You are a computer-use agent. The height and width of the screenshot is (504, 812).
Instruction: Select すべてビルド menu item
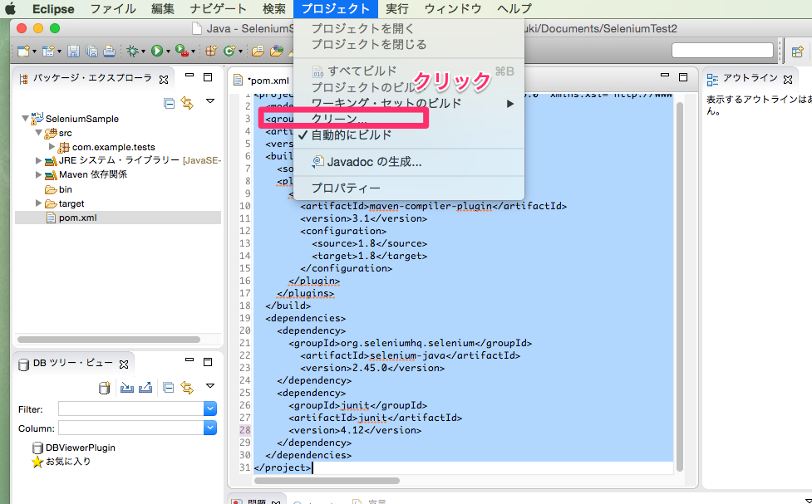click(409, 71)
